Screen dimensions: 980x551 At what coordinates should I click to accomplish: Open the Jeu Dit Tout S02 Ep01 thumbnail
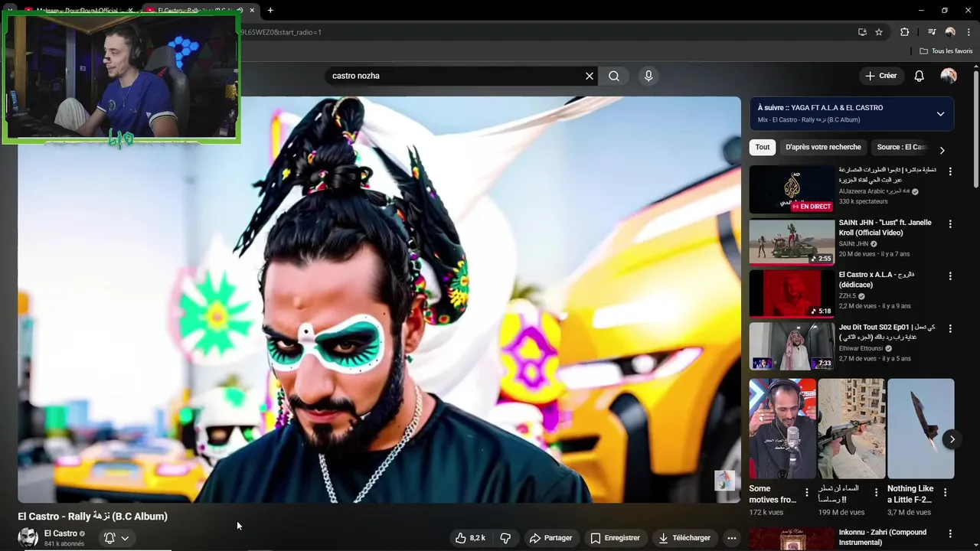(792, 346)
